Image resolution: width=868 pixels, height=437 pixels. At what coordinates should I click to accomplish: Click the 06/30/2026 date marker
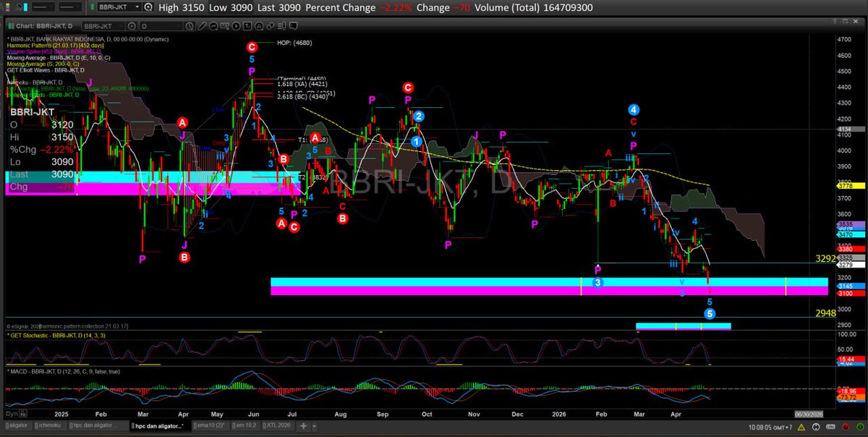[809, 415]
